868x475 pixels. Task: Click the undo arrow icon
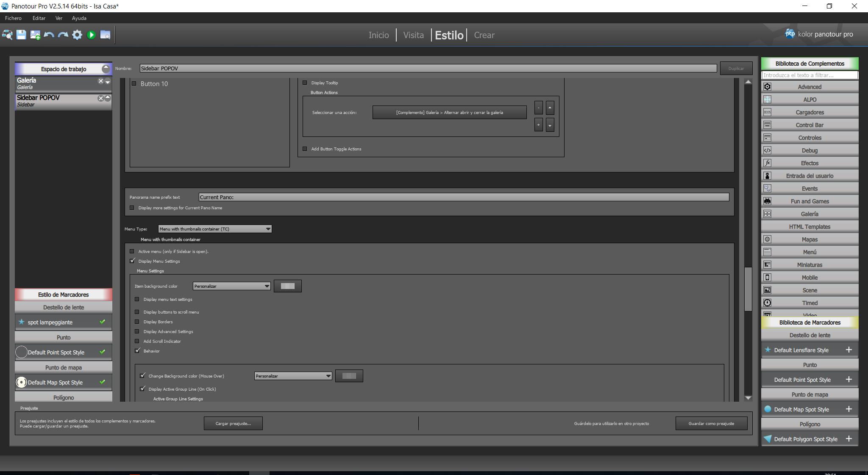pyautogui.click(x=49, y=35)
